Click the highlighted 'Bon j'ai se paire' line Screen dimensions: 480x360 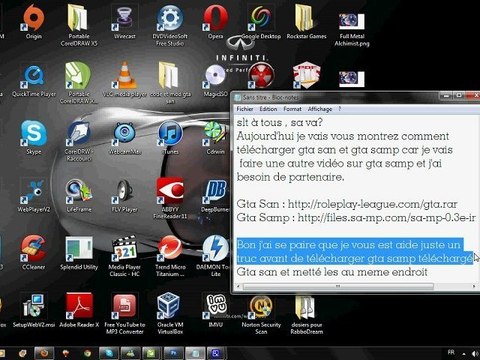349,245
